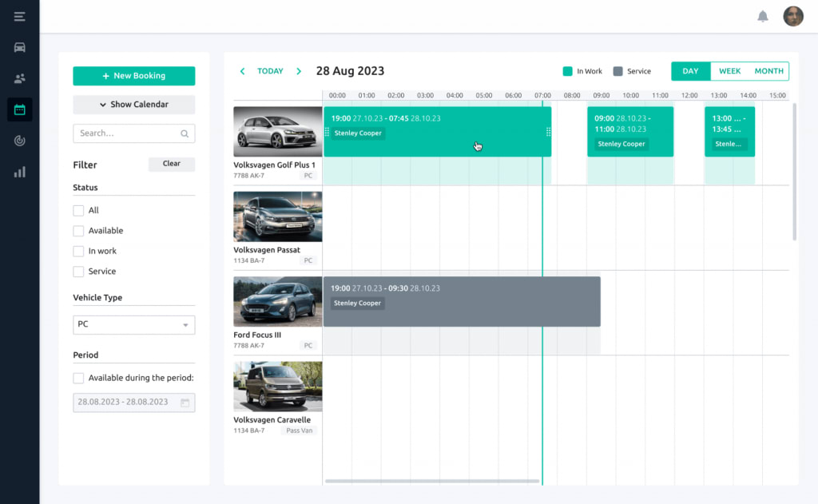Open the bar chart reports icon in the sidebar
Viewport: 818px width, 504px height.
pyautogui.click(x=19, y=173)
